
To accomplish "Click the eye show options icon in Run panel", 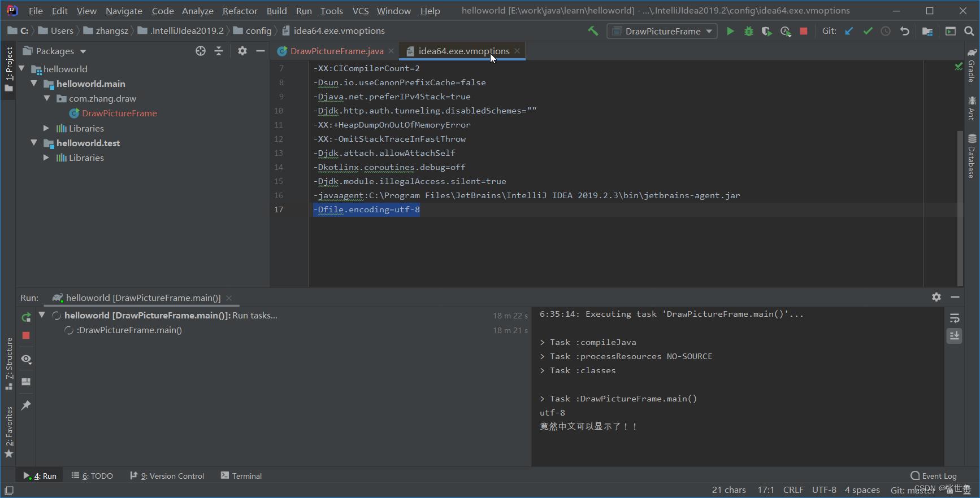I will coord(26,359).
